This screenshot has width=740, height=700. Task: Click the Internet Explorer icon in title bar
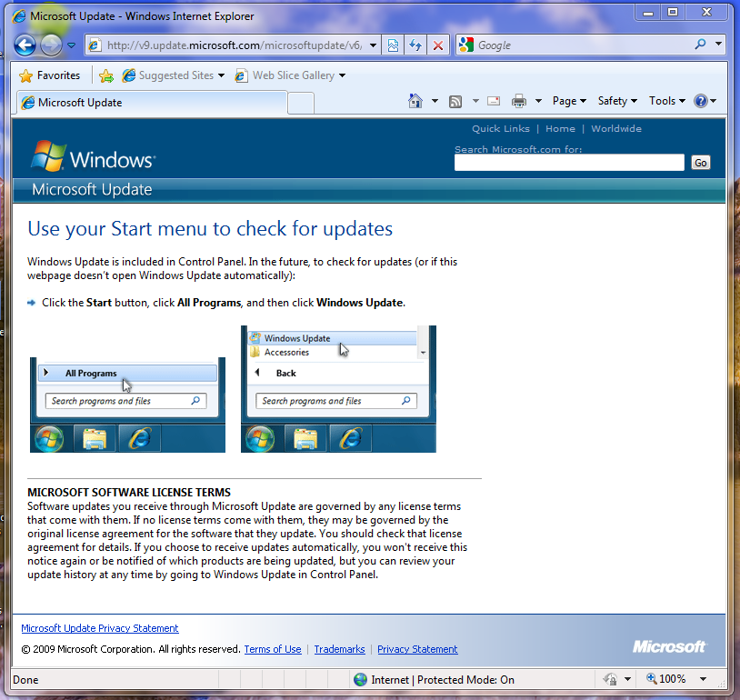(x=19, y=16)
